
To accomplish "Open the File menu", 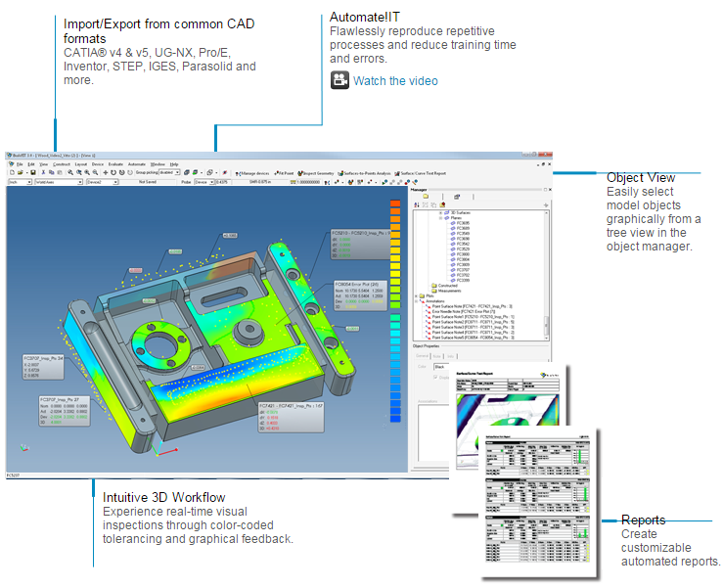I will click(20, 164).
